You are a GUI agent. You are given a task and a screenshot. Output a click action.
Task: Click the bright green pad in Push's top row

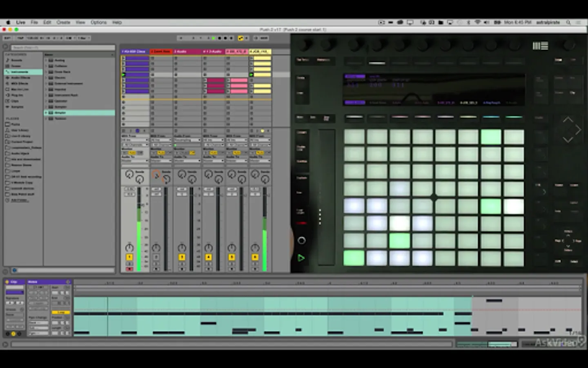491,137
